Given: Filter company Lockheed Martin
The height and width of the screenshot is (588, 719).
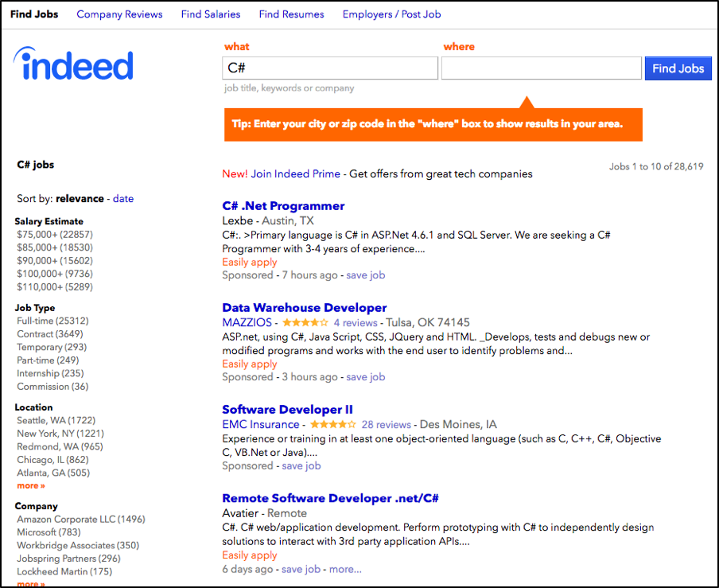Looking at the screenshot, I should point(64,572).
